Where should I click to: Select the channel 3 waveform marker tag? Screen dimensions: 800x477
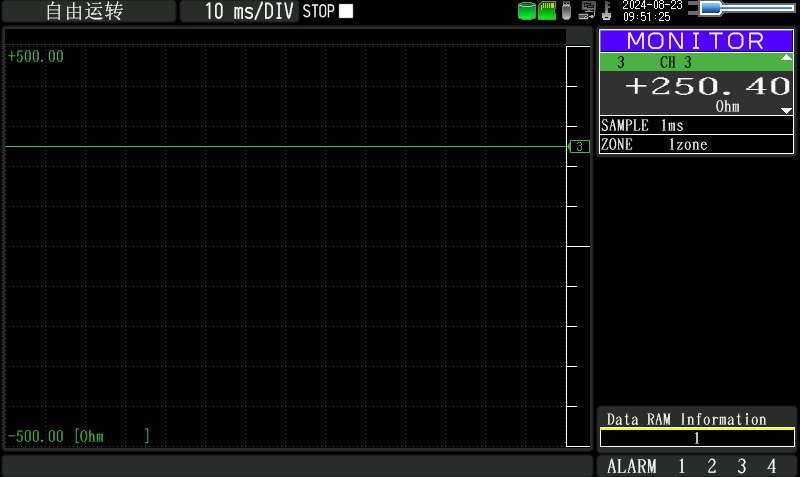pyautogui.click(x=579, y=146)
